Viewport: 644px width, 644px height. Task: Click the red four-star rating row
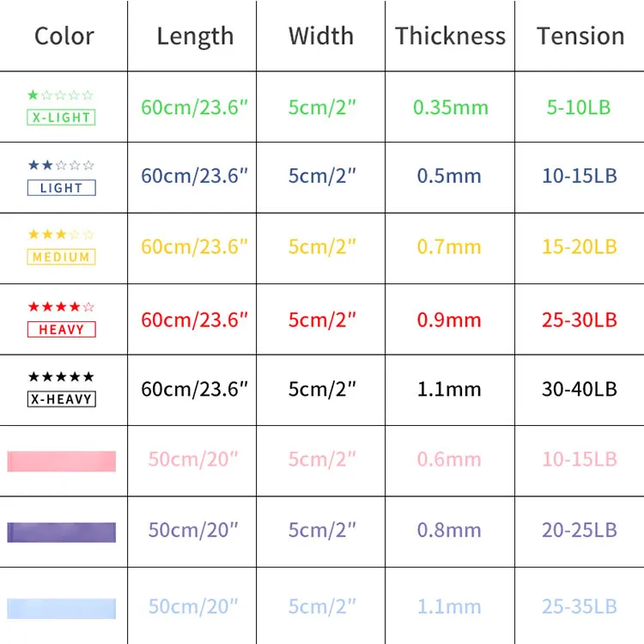point(61,307)
